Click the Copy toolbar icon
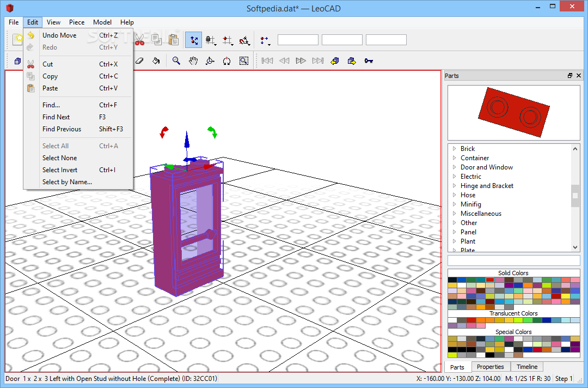Viewport: 588px width, 388px height. tap(156, 40)
